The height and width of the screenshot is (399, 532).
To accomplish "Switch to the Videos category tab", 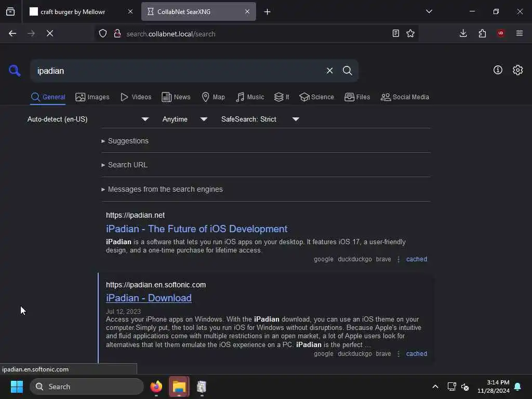I will click(136, 97).
